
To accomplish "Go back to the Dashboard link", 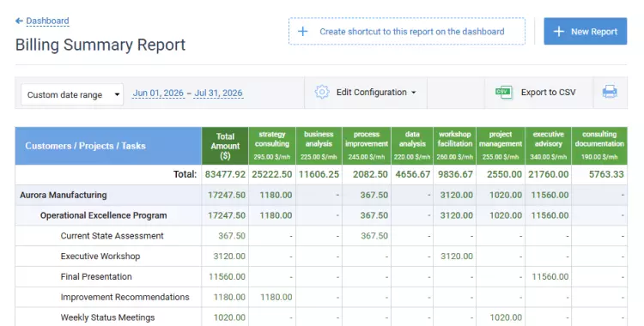I will click(47, 21).
